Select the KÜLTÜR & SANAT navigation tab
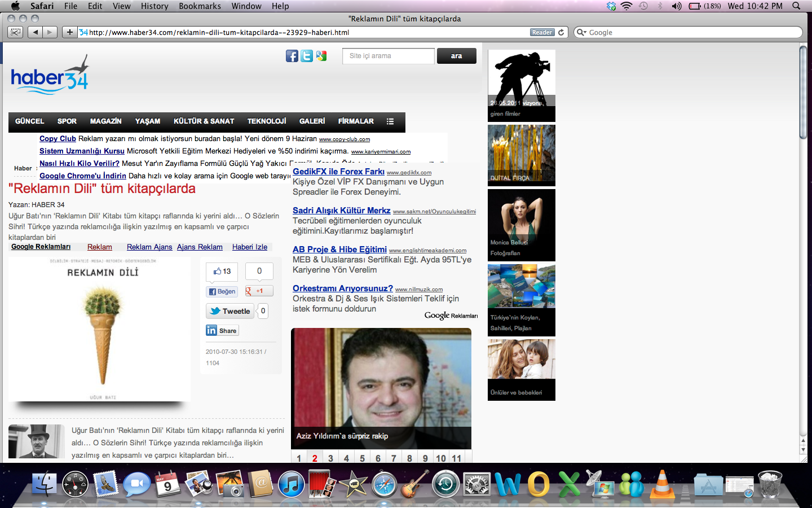This screenshot has width=812, height=508. [204, 121]
